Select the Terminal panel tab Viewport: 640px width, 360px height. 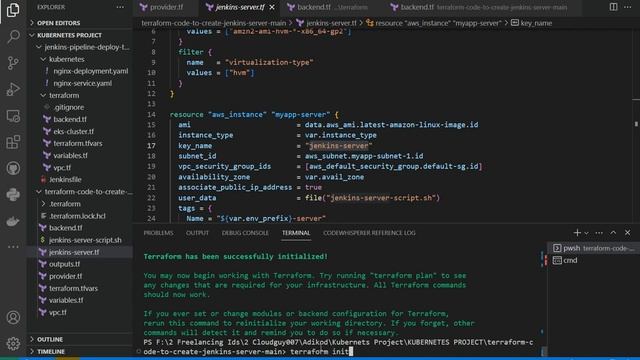[x=296, y=233]
